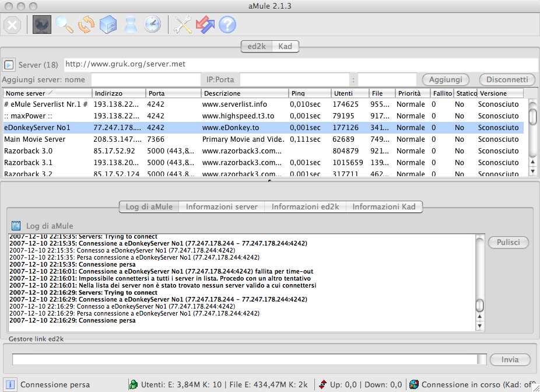Screen dimensions: 540x392
Task: Open the Transfers arrows toolbar icon
Action: point(86,25)
